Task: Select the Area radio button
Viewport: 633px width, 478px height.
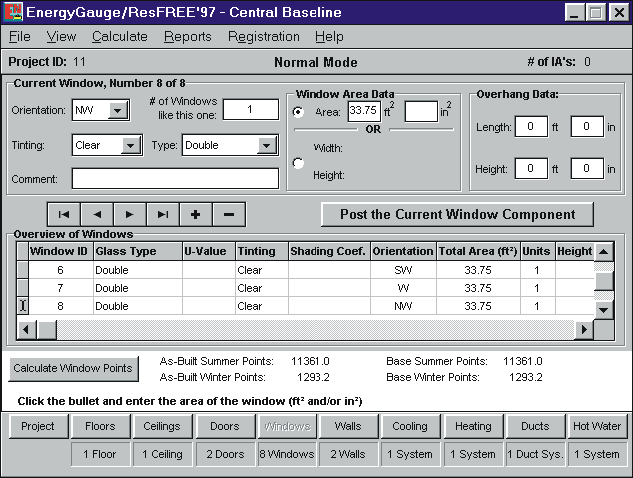Action: (x=298, y=112)
